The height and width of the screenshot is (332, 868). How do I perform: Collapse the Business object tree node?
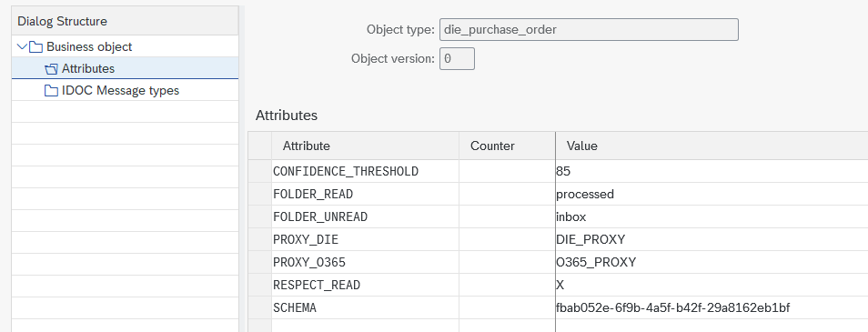22,46
